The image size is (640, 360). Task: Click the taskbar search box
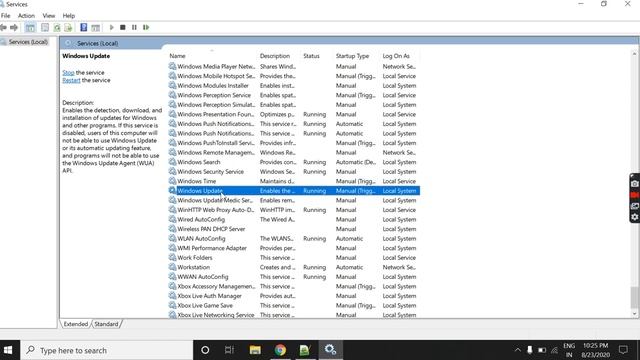106,350
